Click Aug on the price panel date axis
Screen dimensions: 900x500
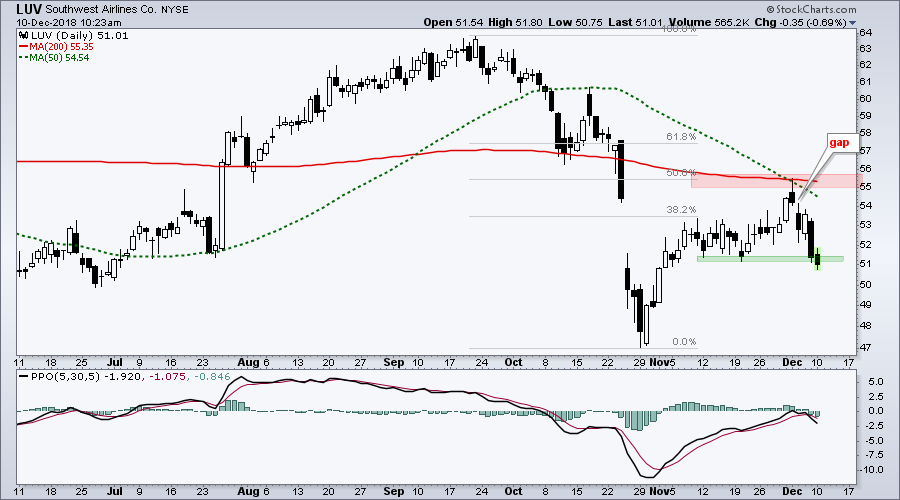(248, 362)
